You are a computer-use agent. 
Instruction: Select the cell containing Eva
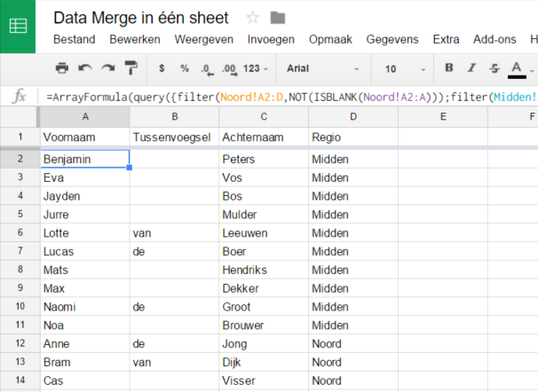pos(85,177)
